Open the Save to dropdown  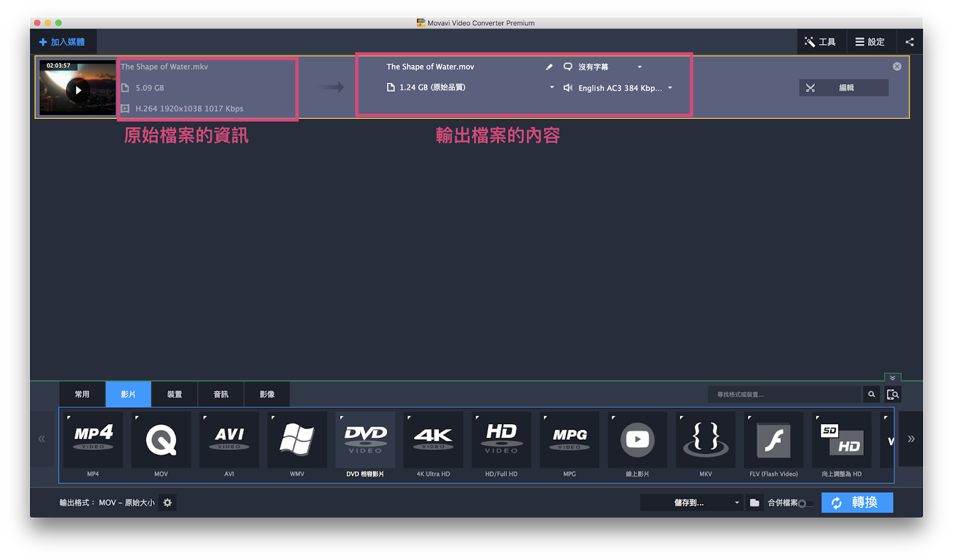coord(692,503)
